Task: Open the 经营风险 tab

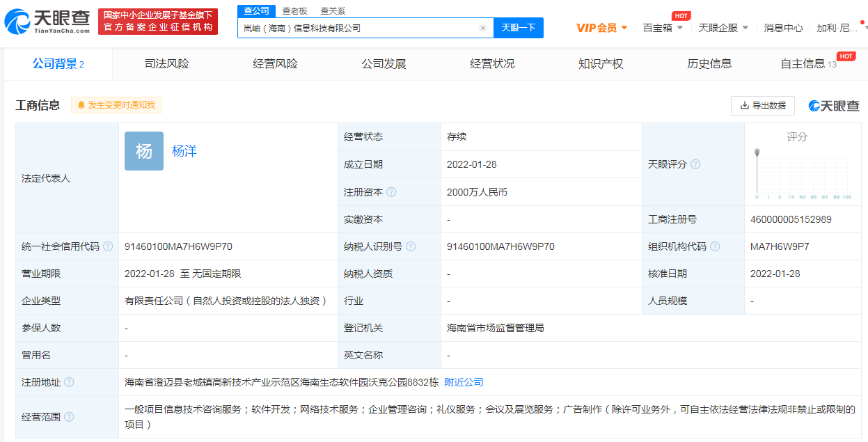Action: (275, 64)
